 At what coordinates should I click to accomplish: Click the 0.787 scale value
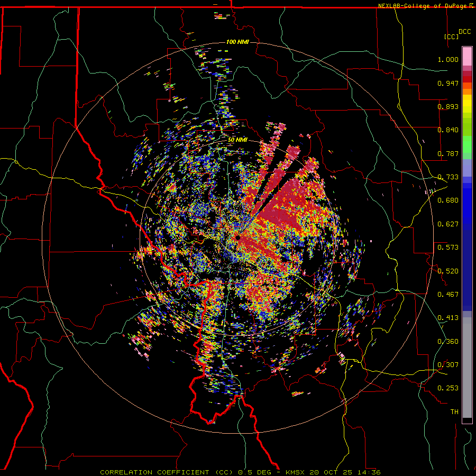click(448, 153)
